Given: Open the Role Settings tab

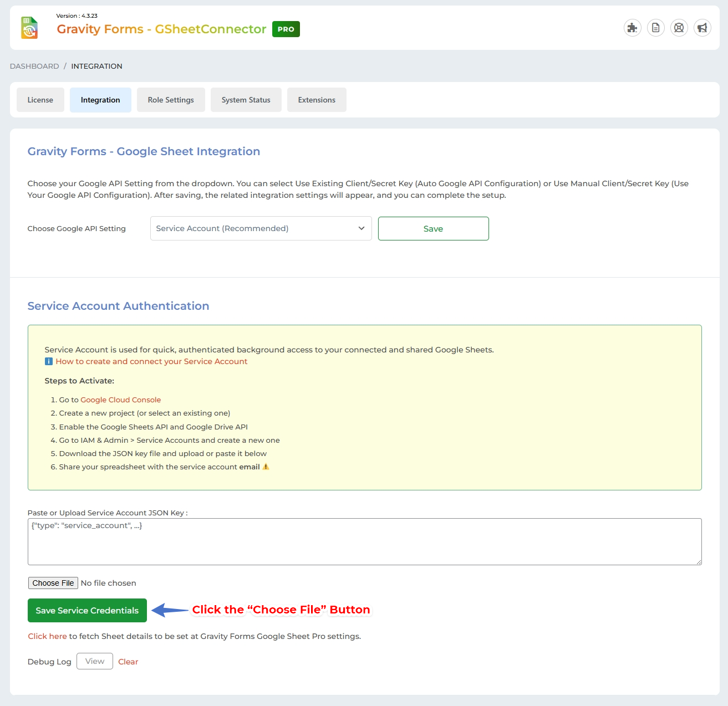Looking at the screenshot, I should (171, 100).
